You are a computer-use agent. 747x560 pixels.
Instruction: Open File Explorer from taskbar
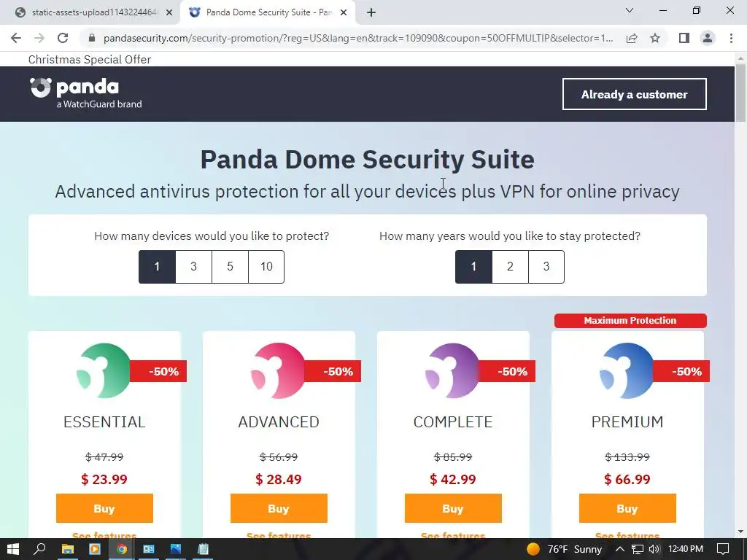(68, 549)
